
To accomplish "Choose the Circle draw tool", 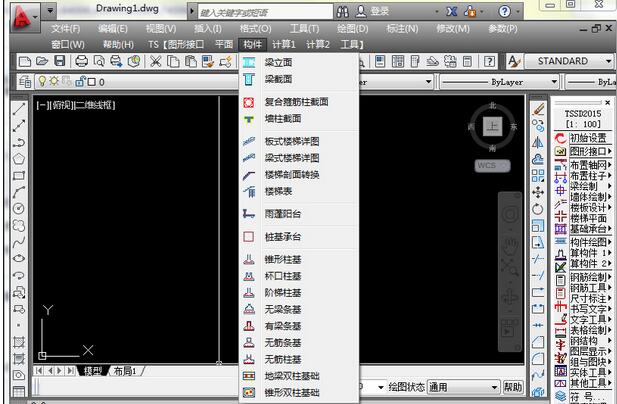I will click(18, 208).
